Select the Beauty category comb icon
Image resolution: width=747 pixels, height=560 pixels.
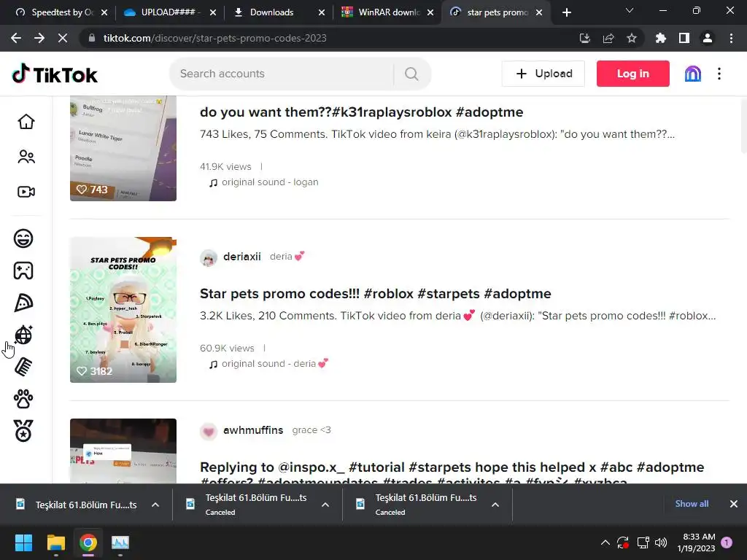[23, 367]
